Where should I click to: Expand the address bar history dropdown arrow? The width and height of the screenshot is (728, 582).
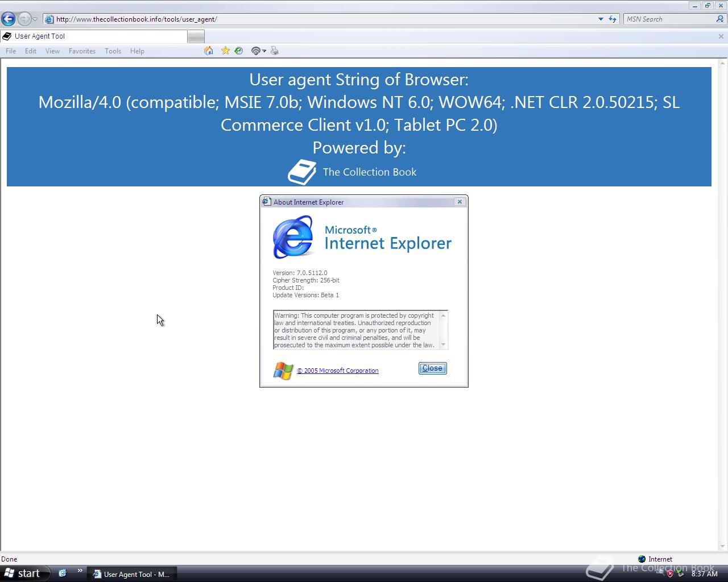pos(601,19)
